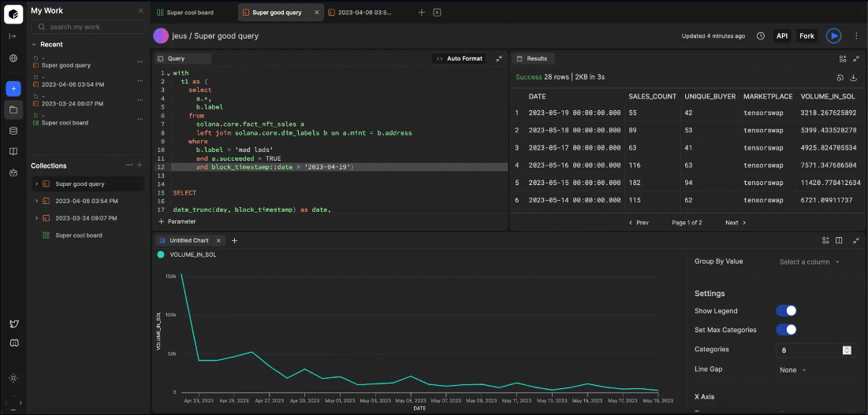Click the search my work field

87,27
